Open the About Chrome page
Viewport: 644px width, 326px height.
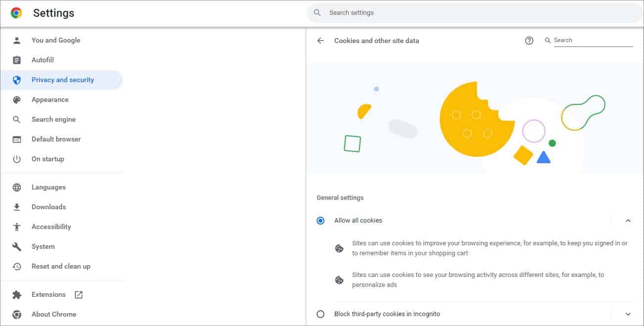coord(53,315)
